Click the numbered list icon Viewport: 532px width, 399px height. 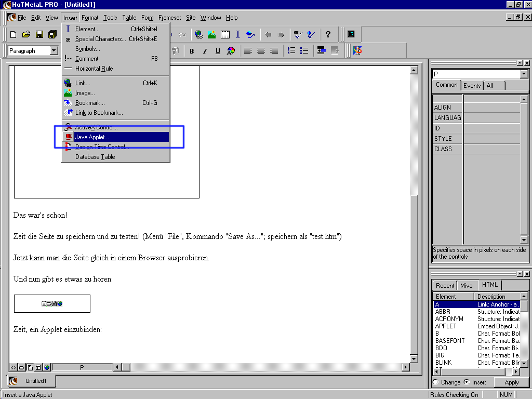[x=291, y=51]
